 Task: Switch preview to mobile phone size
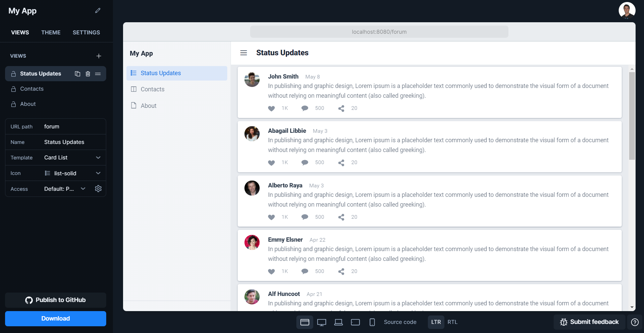point(372,322)
